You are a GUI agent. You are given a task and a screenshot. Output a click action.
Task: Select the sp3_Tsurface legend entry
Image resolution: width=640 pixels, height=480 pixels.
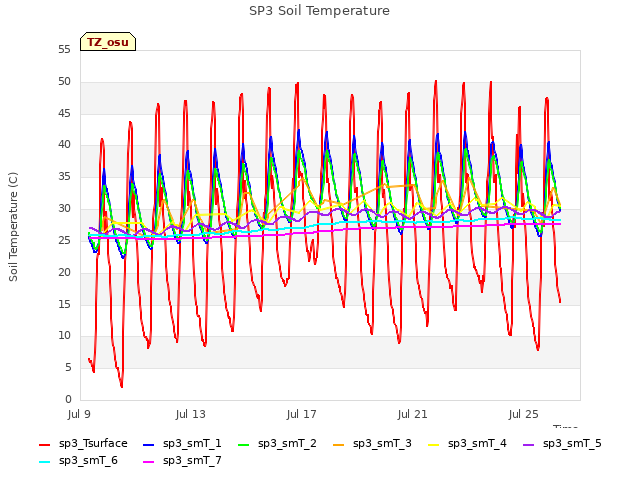click(83, 444)
